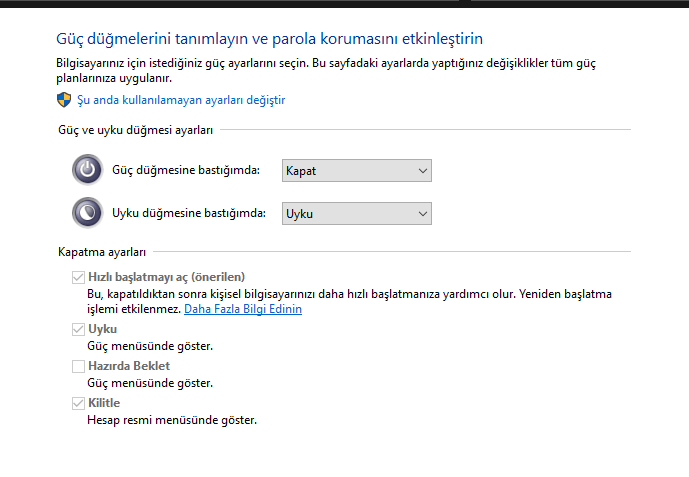This screenshot has width=689, height=477.
Task: Click 'Güç menüsünde göster.' under Hazırda Beklet
Action: 150,383
